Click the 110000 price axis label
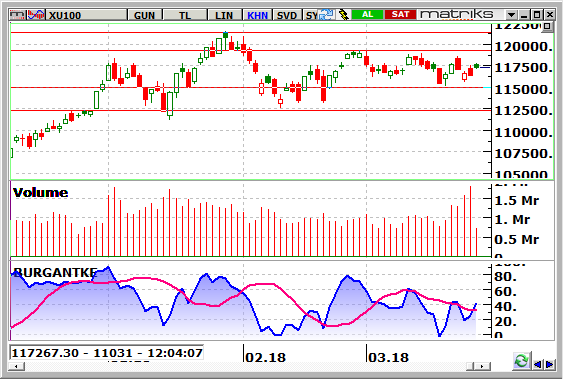Viewport: 564px width, 379px height. (x=524, y=132)
